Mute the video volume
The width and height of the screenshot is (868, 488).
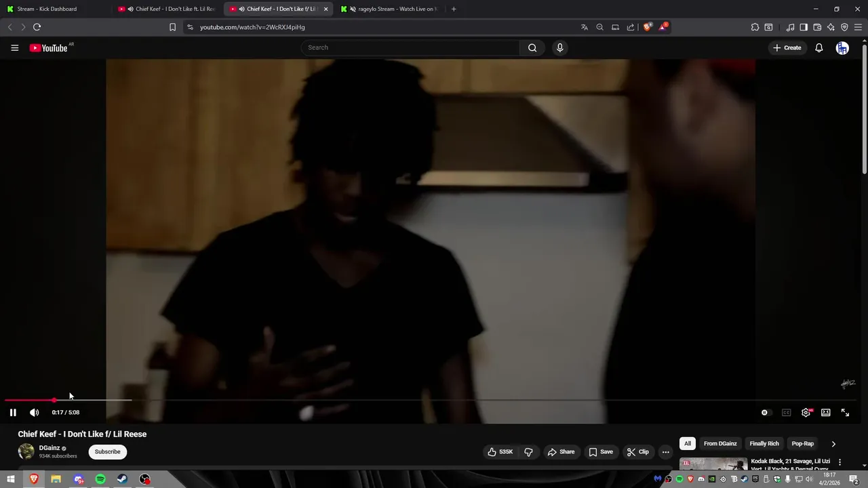click(x=34, y=412)
